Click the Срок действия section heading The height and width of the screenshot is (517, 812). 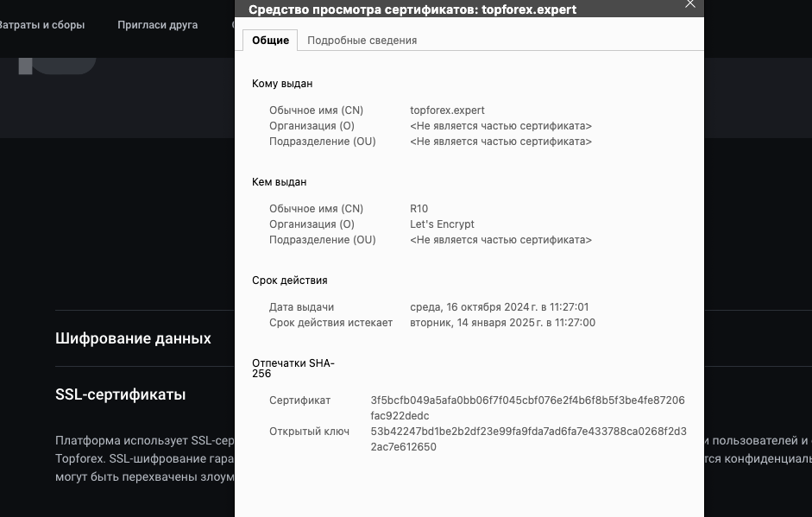click(x=289, y=281)
